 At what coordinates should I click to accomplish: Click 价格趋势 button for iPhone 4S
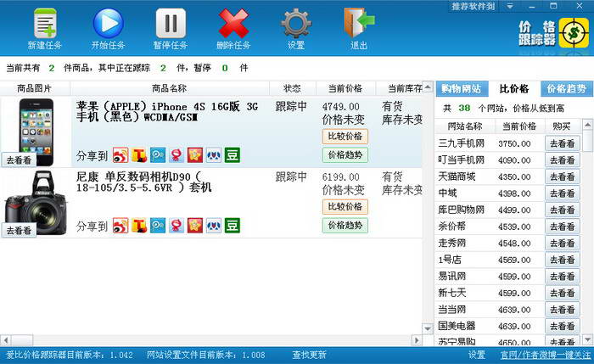[345, 155]
